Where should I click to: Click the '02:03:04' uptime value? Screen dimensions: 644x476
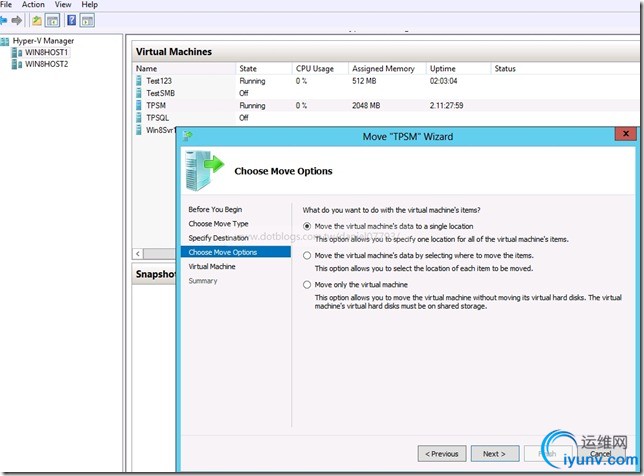pyautogui.click(x=443, y=81)
